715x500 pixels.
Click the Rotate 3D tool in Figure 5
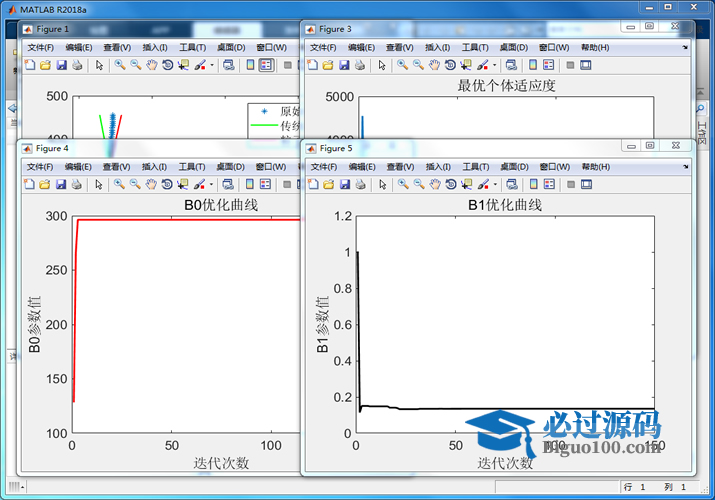[451, 184]
